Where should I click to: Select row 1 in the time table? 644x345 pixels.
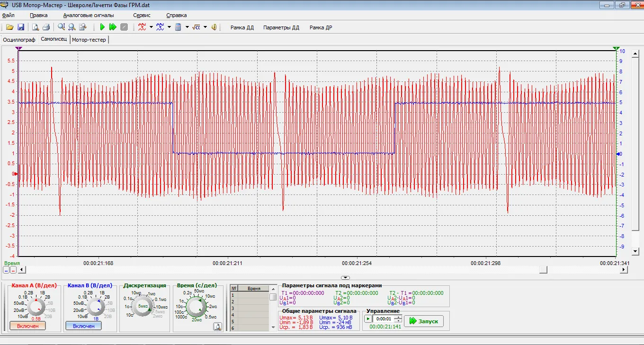[250, 295]
